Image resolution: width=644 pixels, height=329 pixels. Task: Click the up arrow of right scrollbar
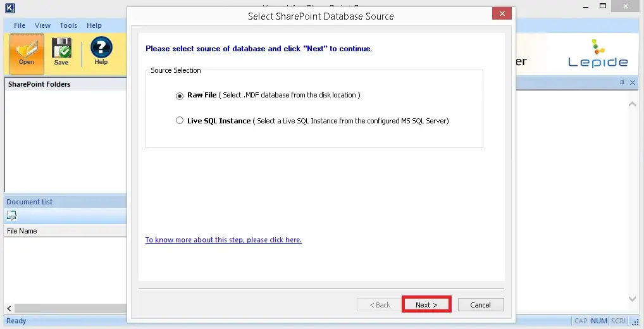[x=633, y=104]
